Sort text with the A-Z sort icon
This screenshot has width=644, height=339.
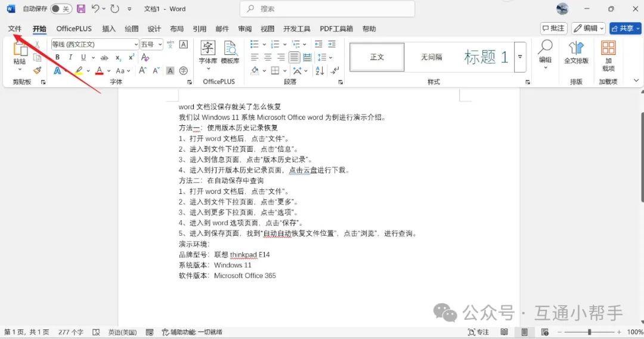(320, 70)
